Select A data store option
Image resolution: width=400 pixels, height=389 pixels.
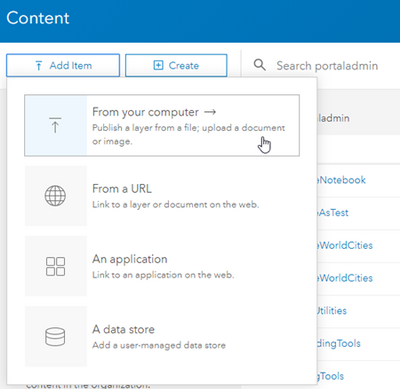tap(162, 336)
